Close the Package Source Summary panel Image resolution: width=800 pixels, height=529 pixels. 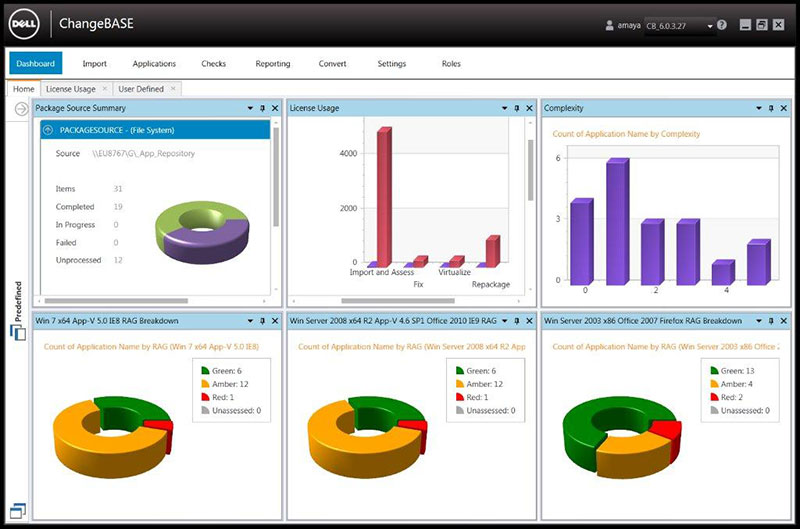[x=275, y=108]
